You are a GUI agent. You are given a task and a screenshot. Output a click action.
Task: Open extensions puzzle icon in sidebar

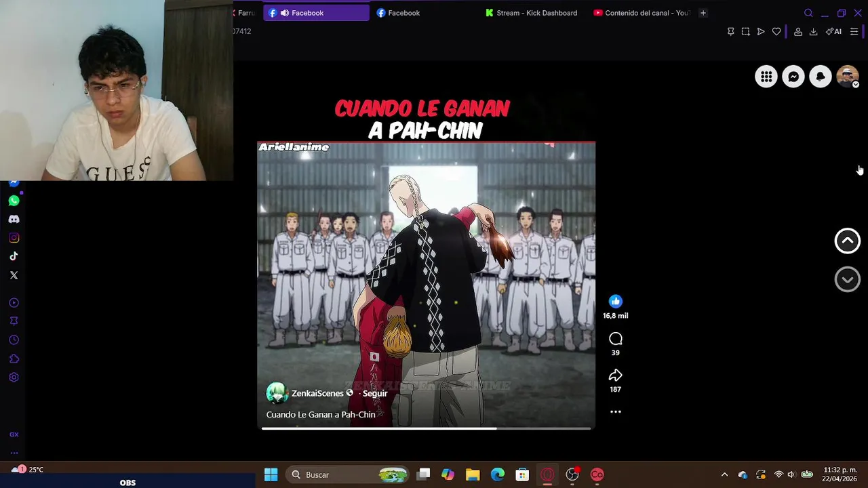point(14,359)
